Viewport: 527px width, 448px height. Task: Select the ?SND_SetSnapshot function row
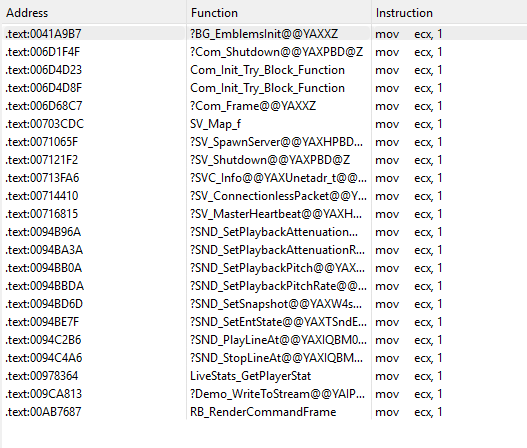coord(265,304)
